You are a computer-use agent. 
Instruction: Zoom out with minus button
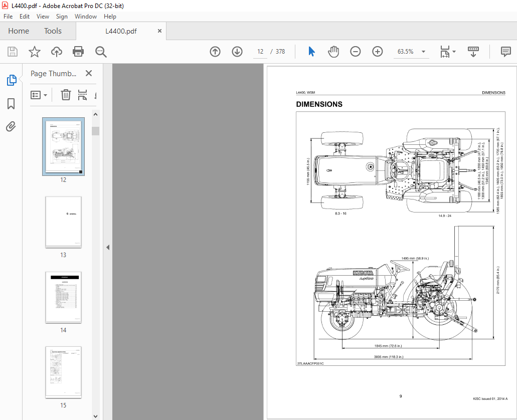pos(355,52)
